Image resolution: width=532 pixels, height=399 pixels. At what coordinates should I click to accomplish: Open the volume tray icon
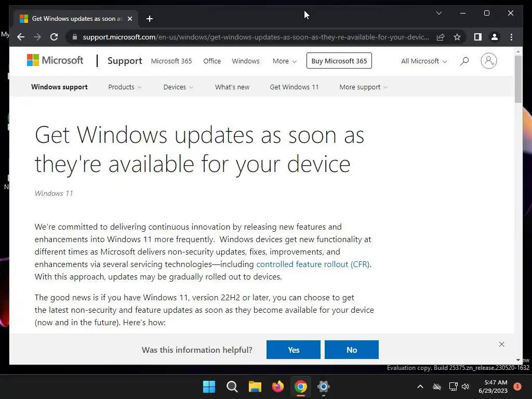coord(465,387)
